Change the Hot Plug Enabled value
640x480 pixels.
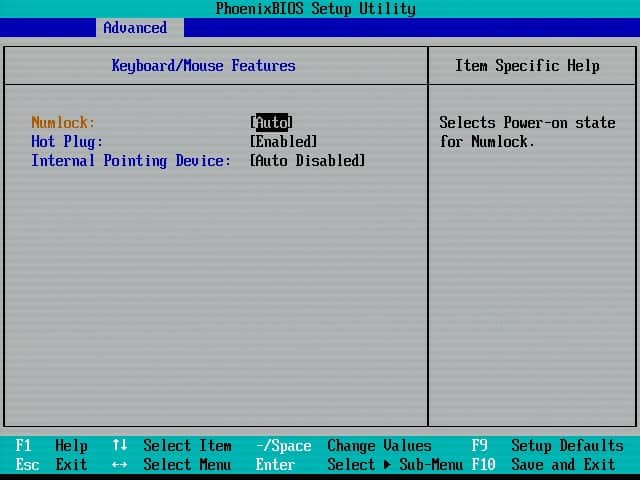pos(283,142)
